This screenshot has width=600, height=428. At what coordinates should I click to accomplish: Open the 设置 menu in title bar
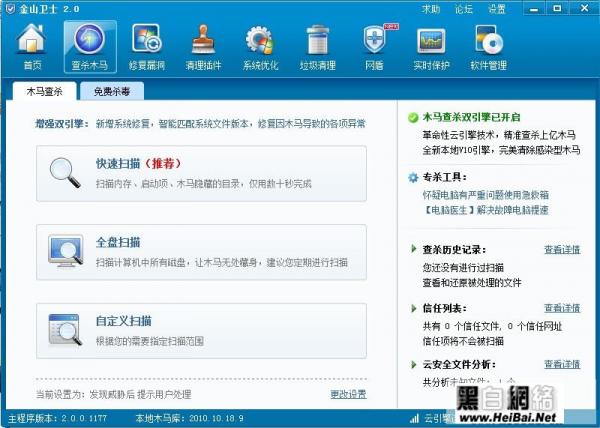point(497,8)
